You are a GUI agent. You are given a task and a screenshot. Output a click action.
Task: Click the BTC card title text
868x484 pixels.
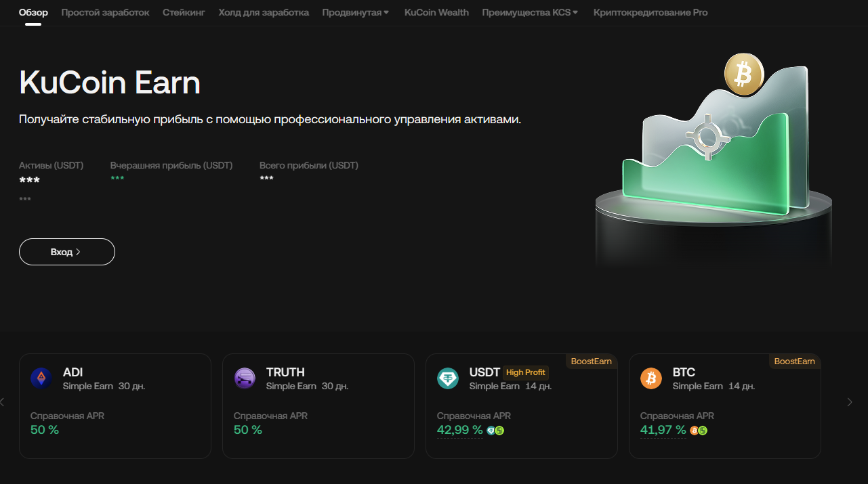(x=684, y=372)
